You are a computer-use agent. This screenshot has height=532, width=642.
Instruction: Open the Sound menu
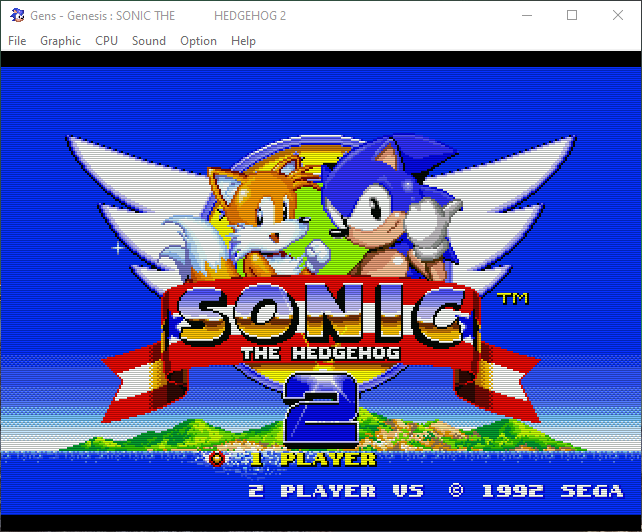click(149, 41)
